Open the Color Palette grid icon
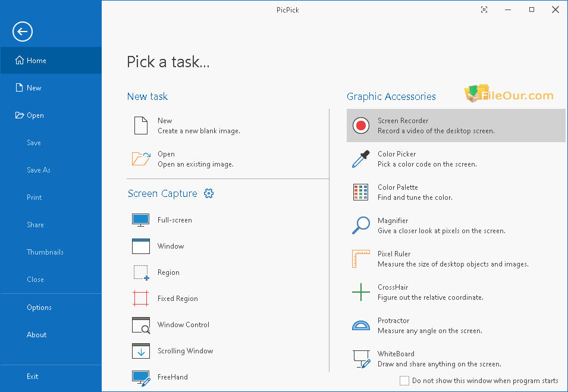This screenshot has width=568, height=392. pyautogui.click(x=361, y=192)
